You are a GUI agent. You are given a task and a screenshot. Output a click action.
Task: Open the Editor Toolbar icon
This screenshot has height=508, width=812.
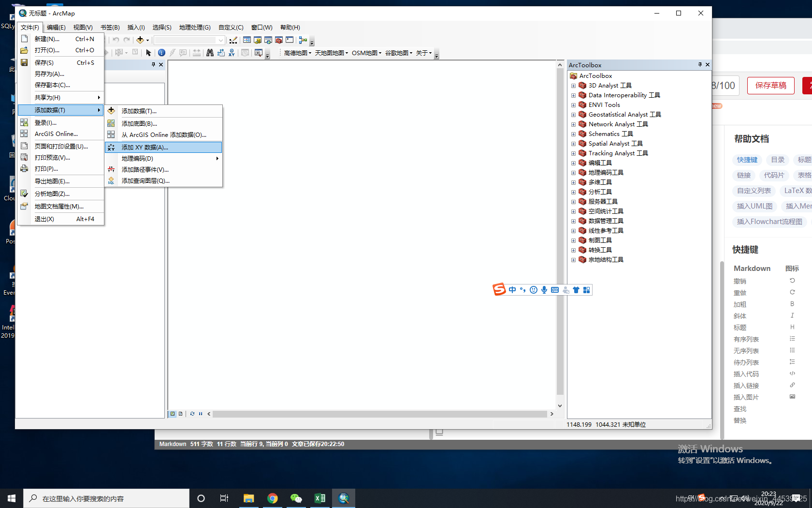233,40
